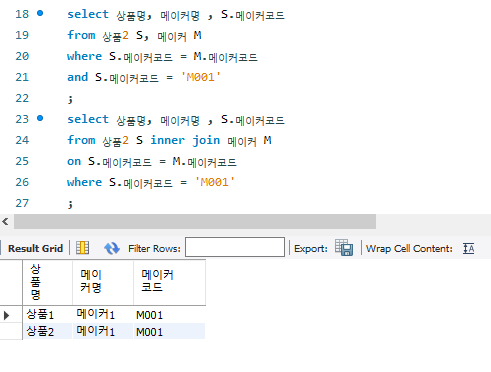This screenshot has height=372, width=491.
Task: Select cell 상품2 in second row
Action: click(48, 331)
